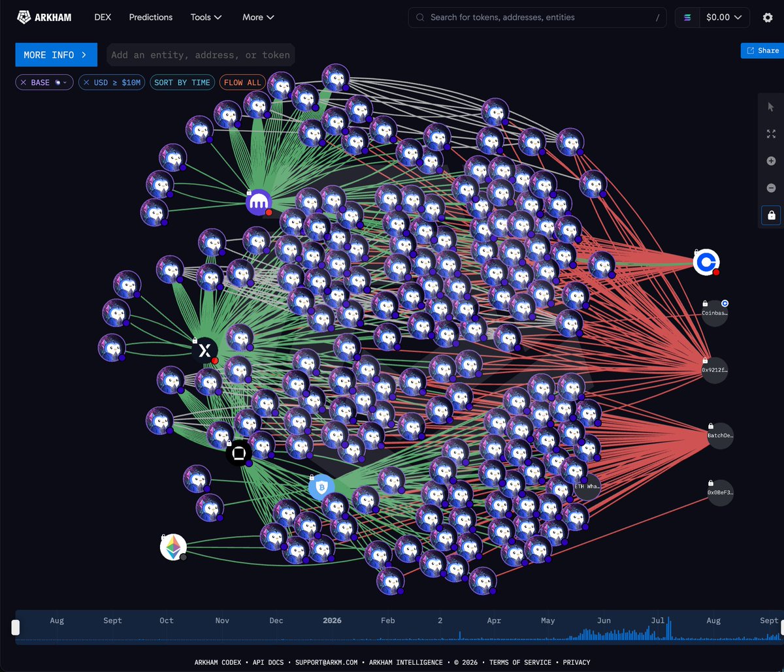Open the API DOCS footer link
Screen dimensions: 784x672
click(x=269, y=662)
